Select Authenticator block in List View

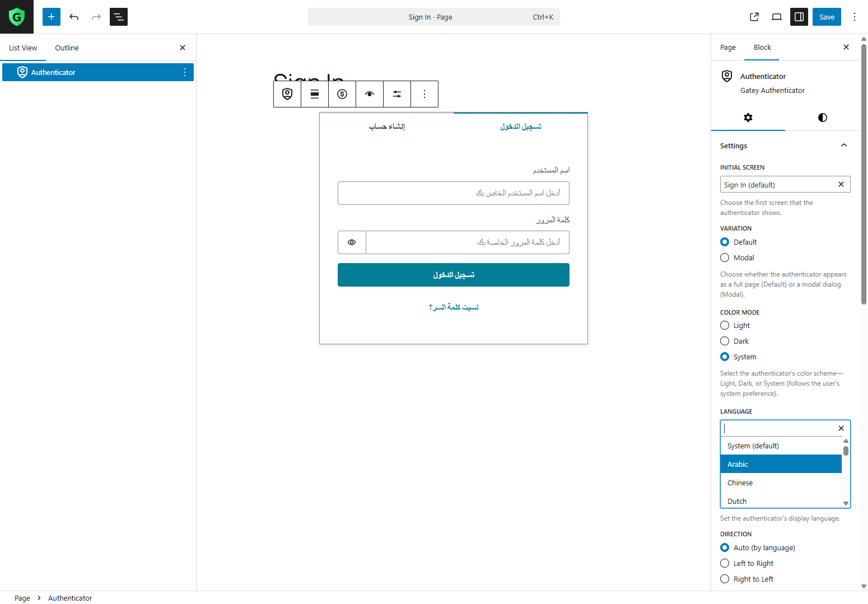coord(98,72)
